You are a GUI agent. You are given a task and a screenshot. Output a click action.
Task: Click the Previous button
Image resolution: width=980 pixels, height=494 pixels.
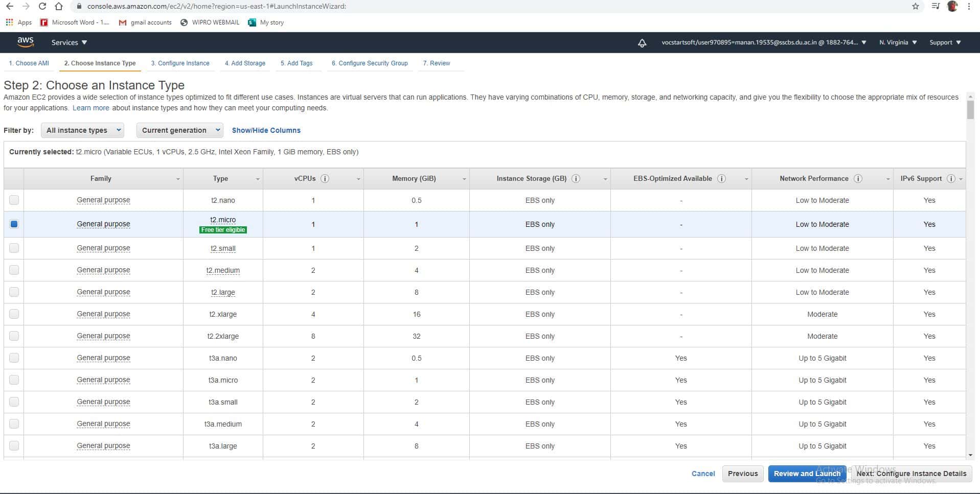743,474
